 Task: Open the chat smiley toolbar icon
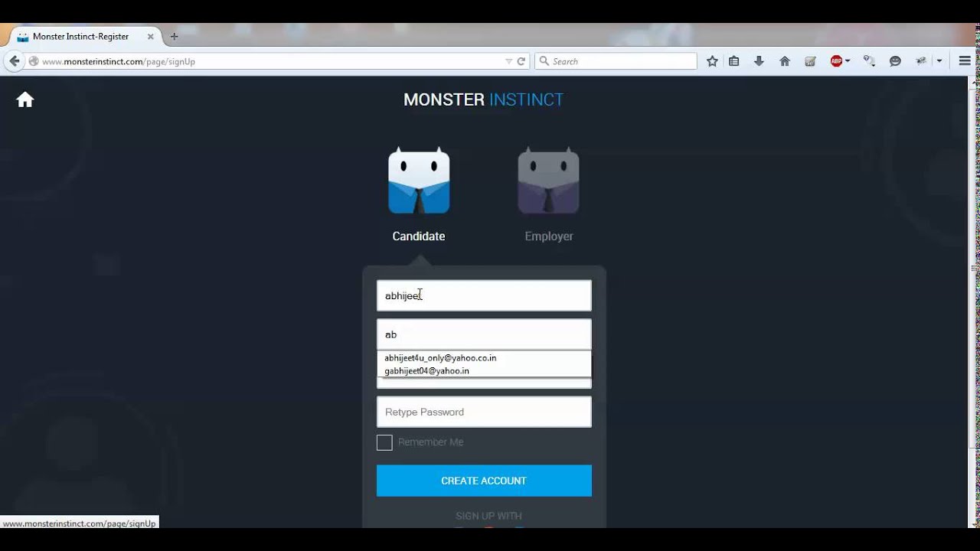[x=895, y=61]
